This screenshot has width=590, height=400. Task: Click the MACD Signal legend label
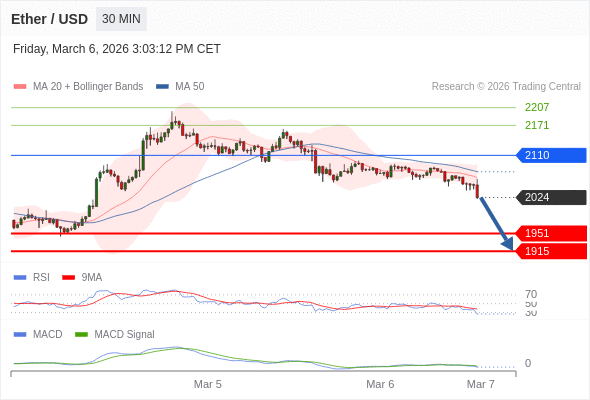(x=125, y=335)
